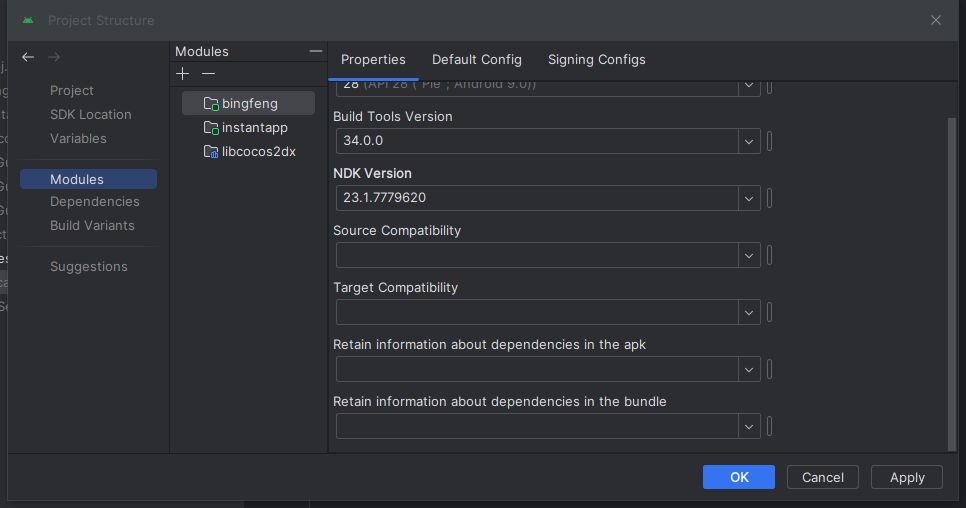966x508 pixels.
Task: Open the NDK Version dropdown
Action: pos(749,198)
